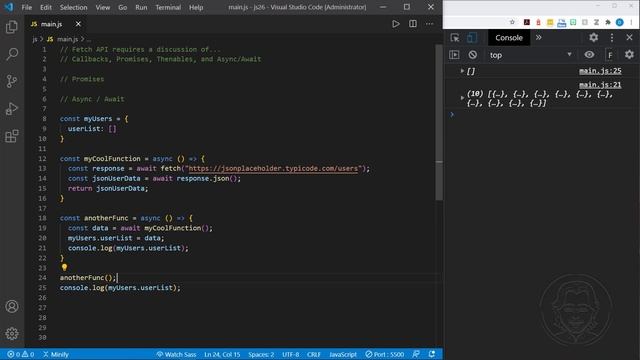Click Watch Sass in the status bar
This screenshot has height=360, width=640.
[x=176, y=354]
